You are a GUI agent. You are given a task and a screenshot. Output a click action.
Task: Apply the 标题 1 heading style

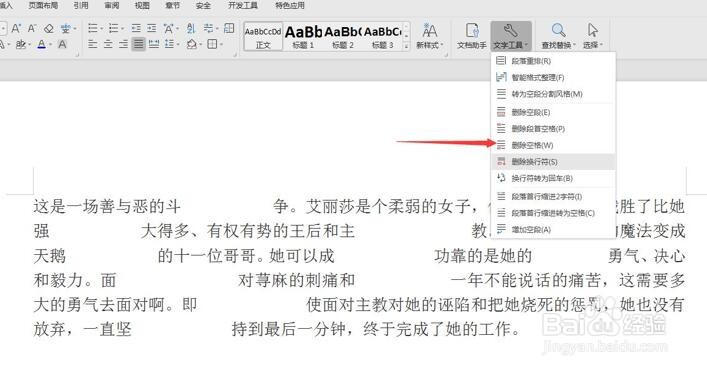(x=303, y=36)
